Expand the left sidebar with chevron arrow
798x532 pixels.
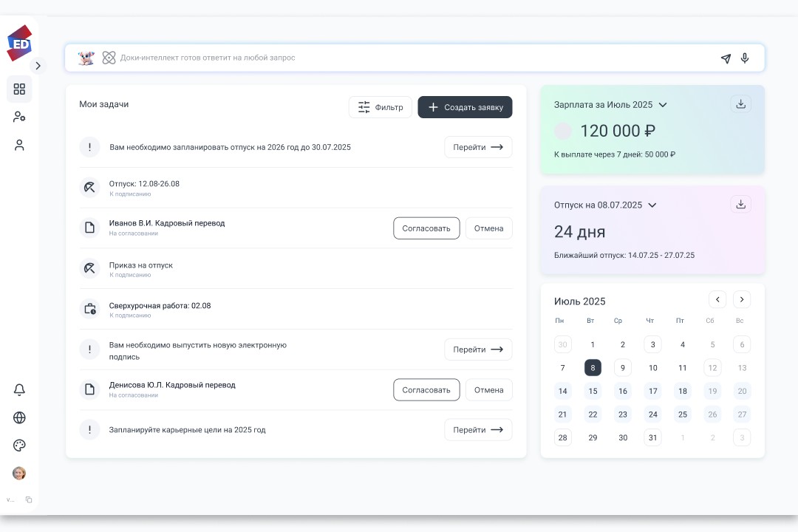tap(38, 66)
